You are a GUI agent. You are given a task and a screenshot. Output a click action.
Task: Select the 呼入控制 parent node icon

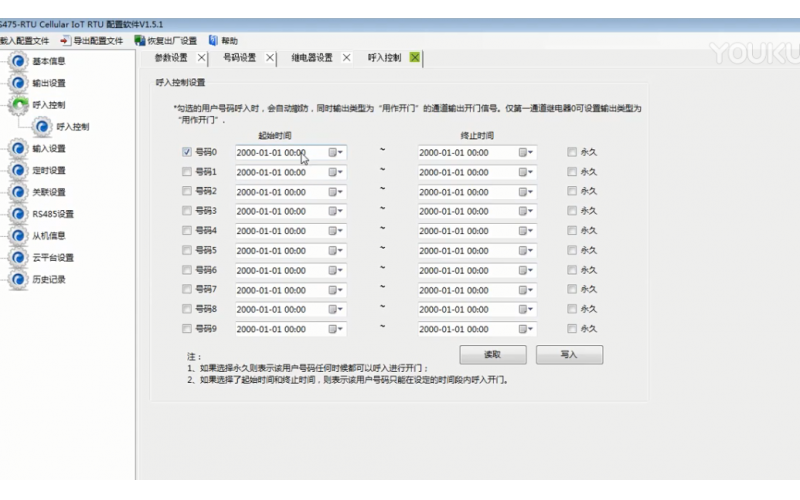point(19,105)
